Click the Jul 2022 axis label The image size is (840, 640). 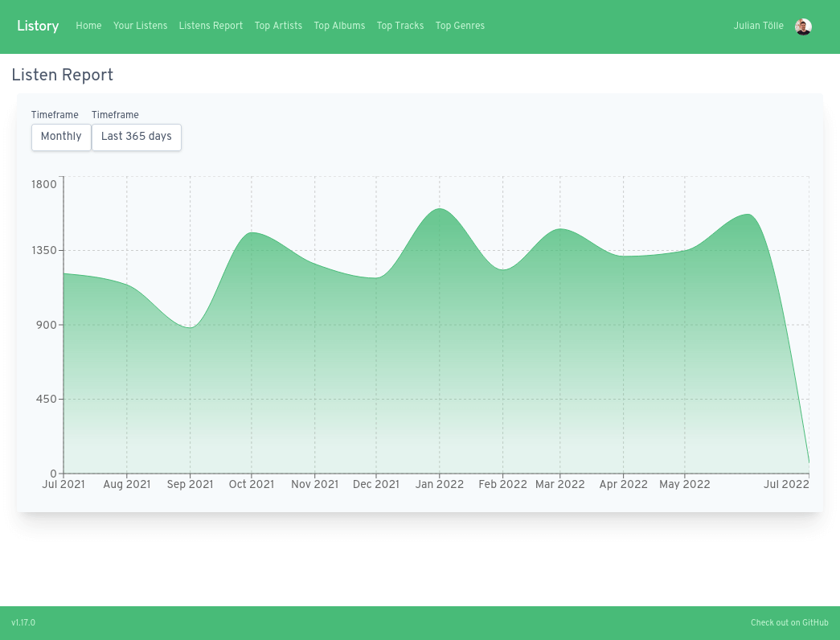tap(785, 484)
